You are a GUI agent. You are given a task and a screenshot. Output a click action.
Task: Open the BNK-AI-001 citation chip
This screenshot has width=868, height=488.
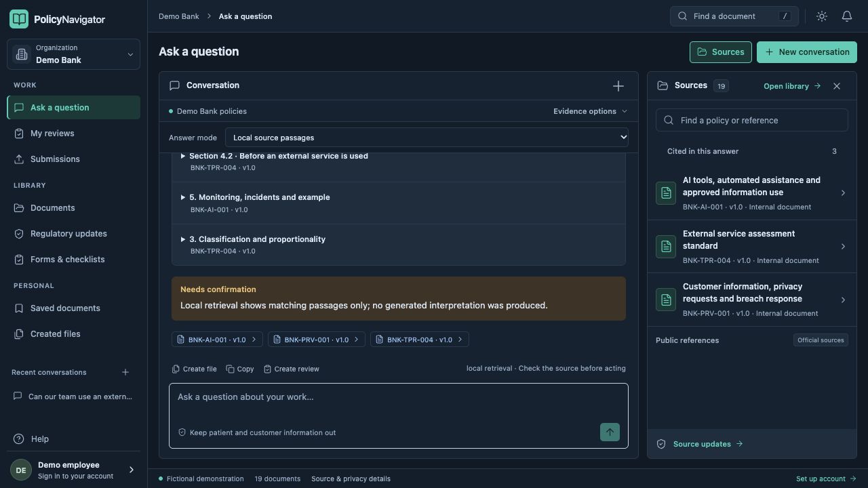tap(217, 340)
